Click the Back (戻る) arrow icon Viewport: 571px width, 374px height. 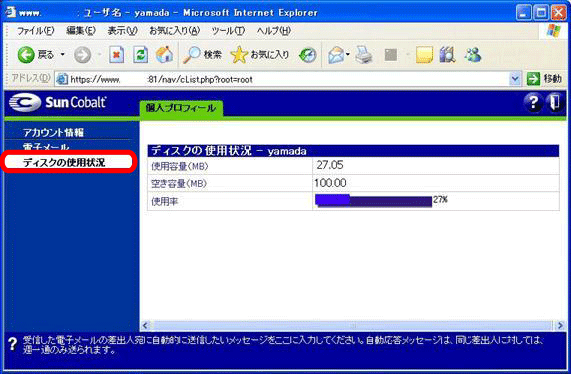[26, 55]
